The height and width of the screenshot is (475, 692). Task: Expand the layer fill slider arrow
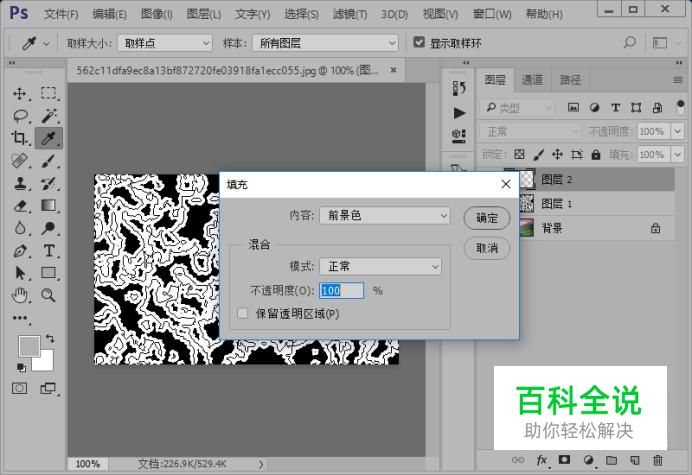point(677,155)
